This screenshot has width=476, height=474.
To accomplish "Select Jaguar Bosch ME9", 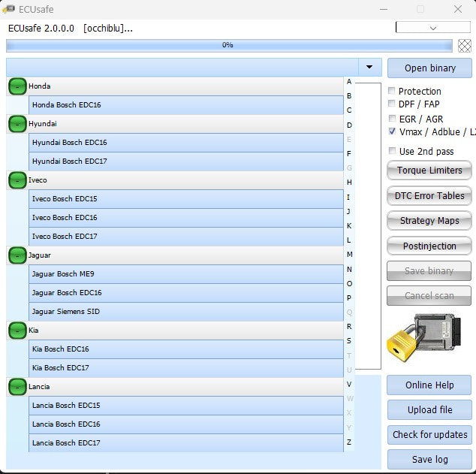I will [186, 274].
